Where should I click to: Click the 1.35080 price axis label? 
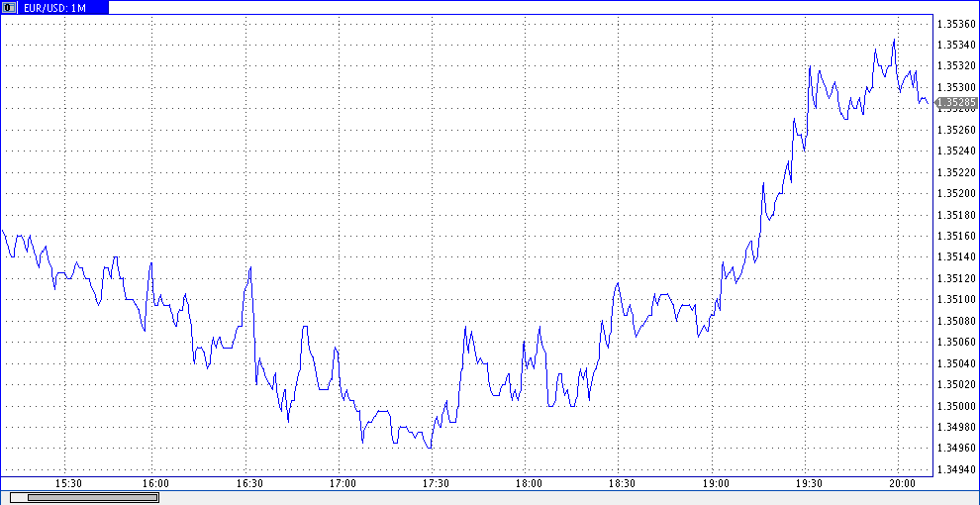(957, 321)
